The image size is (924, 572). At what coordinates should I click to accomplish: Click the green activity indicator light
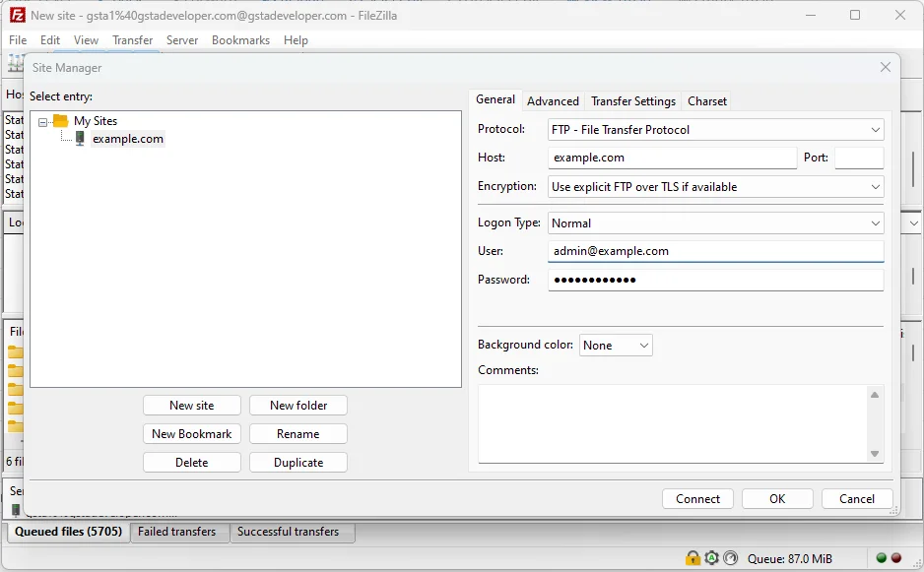coord(882,558)
